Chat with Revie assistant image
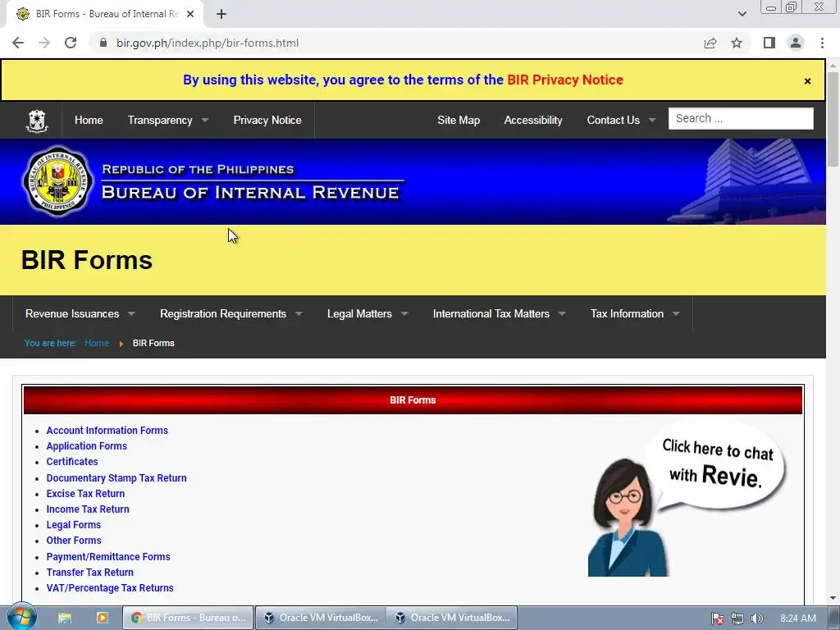Image resolution: width=840 pixels, height=630 pixels. click(x=687, y=498)
